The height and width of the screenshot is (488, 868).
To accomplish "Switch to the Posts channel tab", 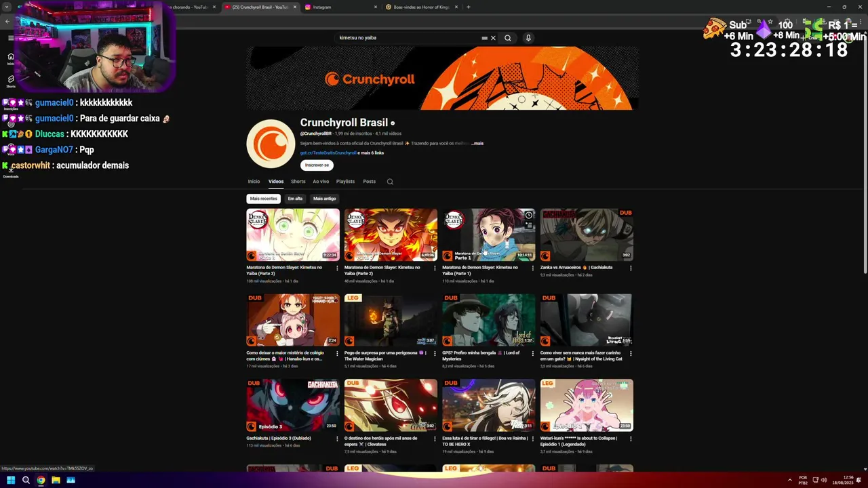I will pos(369,182).
